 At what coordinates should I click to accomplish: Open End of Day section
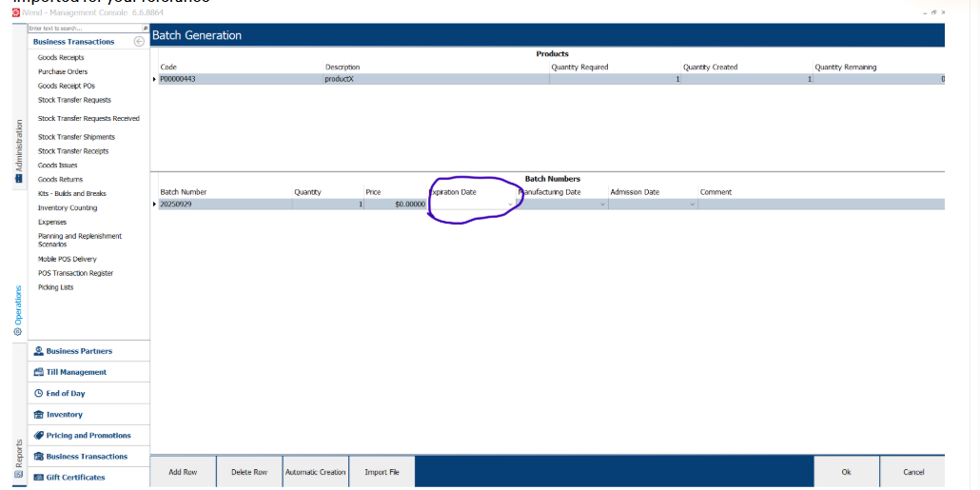65,393
